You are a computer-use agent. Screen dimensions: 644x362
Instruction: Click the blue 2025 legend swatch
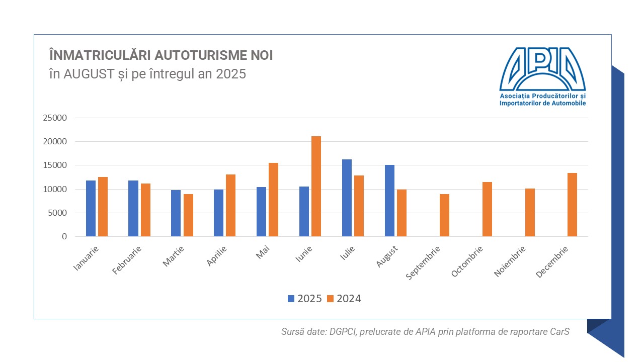[x=291, y=299]
